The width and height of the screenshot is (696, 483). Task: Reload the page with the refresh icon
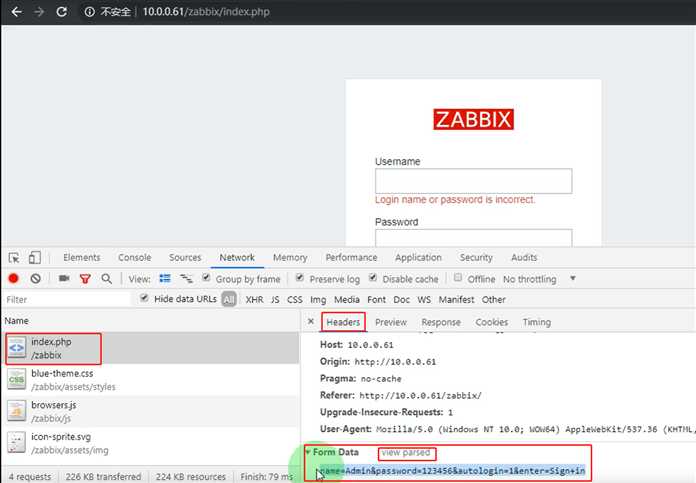pyautogui.click(x=62, y=12)
